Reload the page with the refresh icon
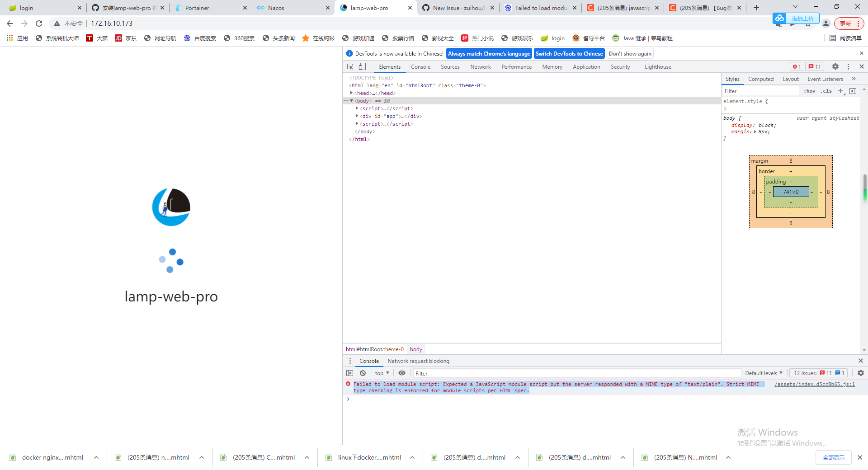Screen dimensions: 868x470 click(39, 23)
